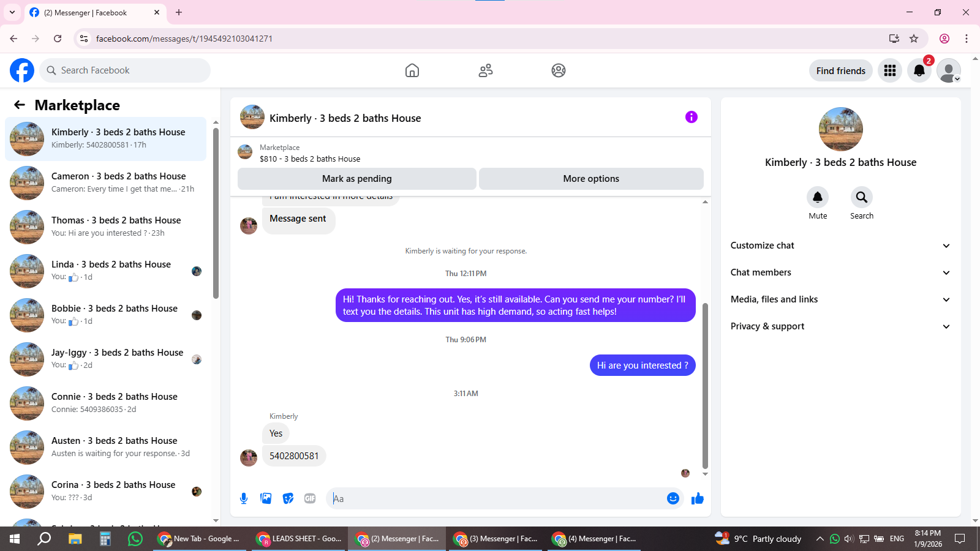
Task: Switch to the (2) Messenger browser tab
Action: pos(96,13)
